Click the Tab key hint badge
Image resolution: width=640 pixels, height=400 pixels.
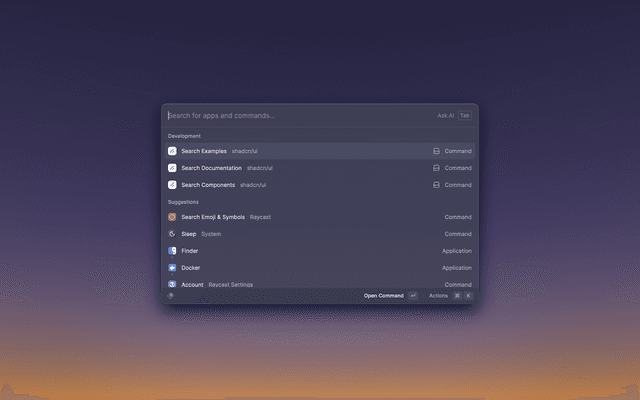point(465,115)
